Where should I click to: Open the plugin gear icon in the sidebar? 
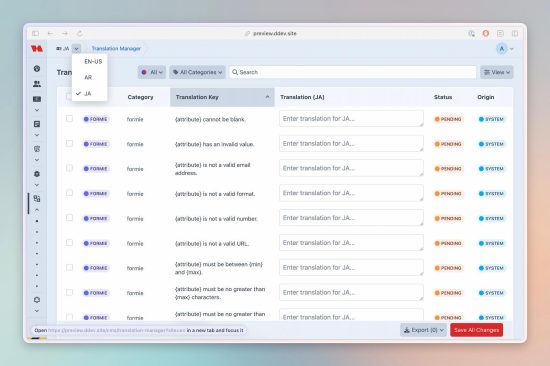(x=36, y=174)
